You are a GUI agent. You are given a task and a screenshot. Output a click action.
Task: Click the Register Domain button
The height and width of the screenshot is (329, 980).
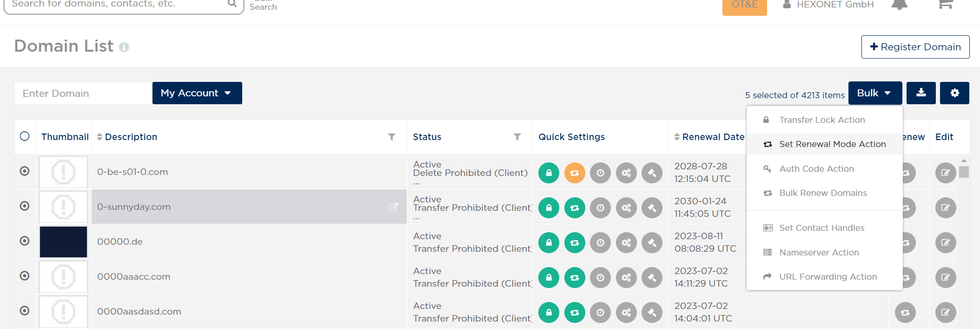tap(915, 47)
